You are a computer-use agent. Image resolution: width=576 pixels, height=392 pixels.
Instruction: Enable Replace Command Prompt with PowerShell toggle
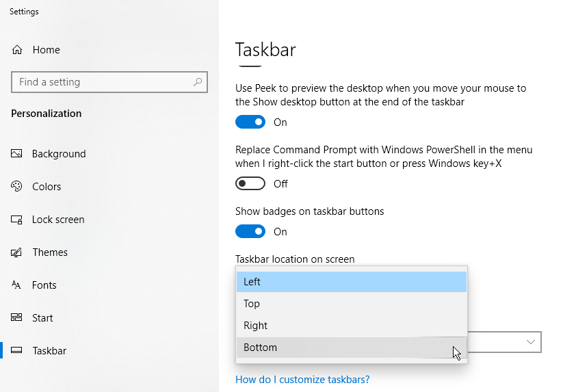250,183
